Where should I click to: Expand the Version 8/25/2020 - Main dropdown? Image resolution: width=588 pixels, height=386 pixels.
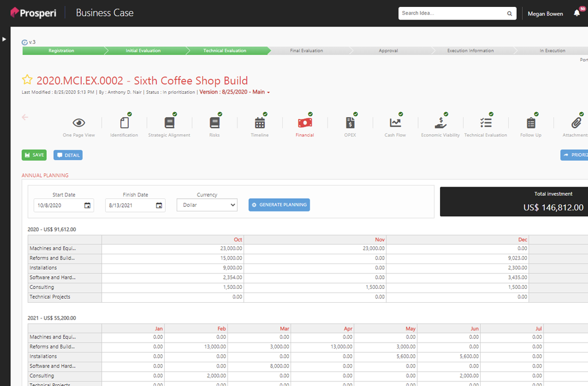[235, 92]
